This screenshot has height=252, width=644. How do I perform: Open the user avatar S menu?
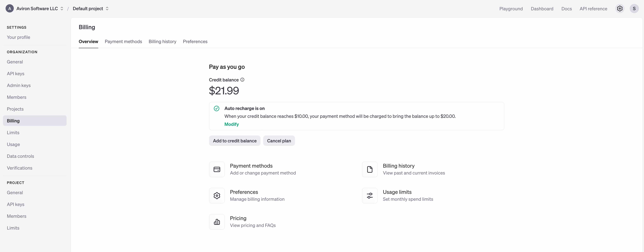[634, 8]
